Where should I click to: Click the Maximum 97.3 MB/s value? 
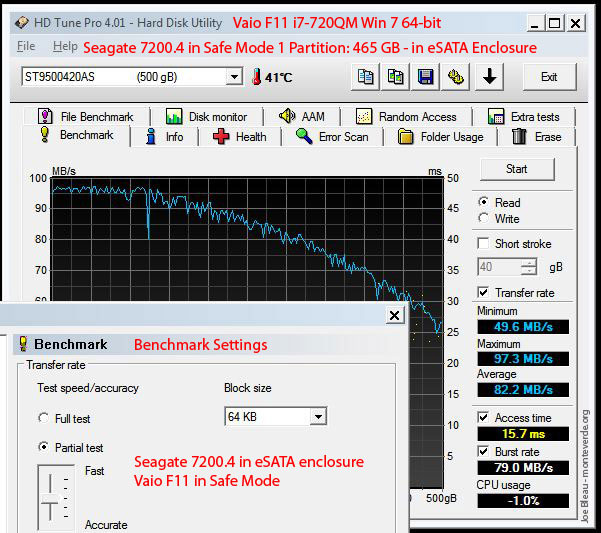523,358
